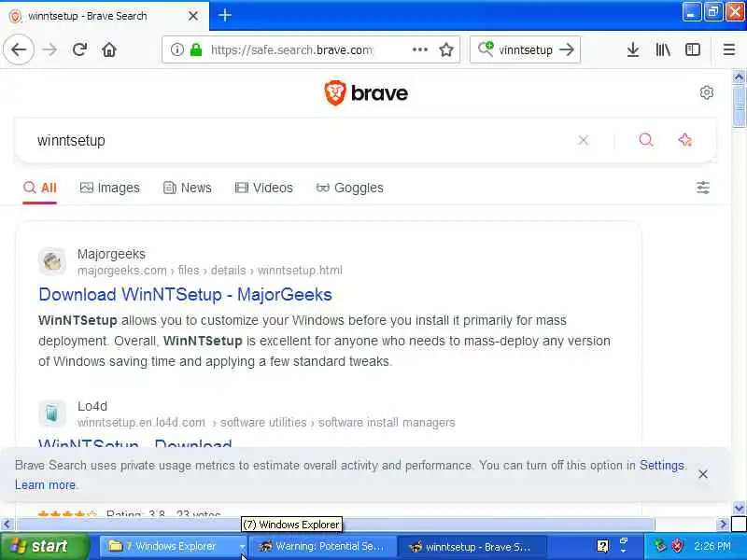Switch to News results
This screenshot has height=560, width=747.
pos(188,188)
